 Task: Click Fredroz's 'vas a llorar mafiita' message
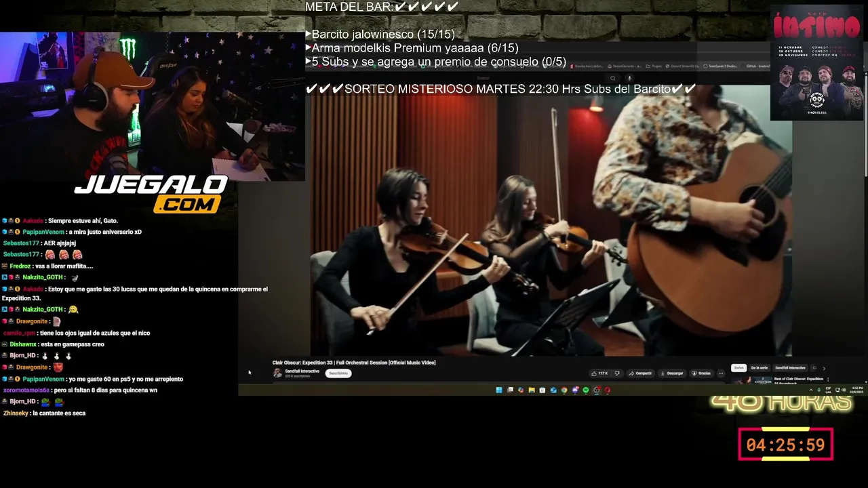pos(47,266)
